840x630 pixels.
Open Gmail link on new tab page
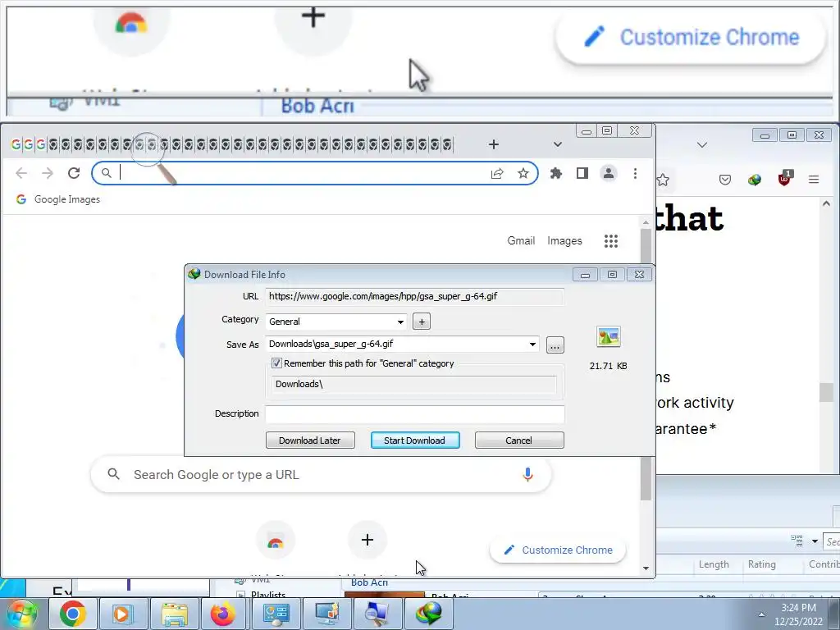click(521, 241)
